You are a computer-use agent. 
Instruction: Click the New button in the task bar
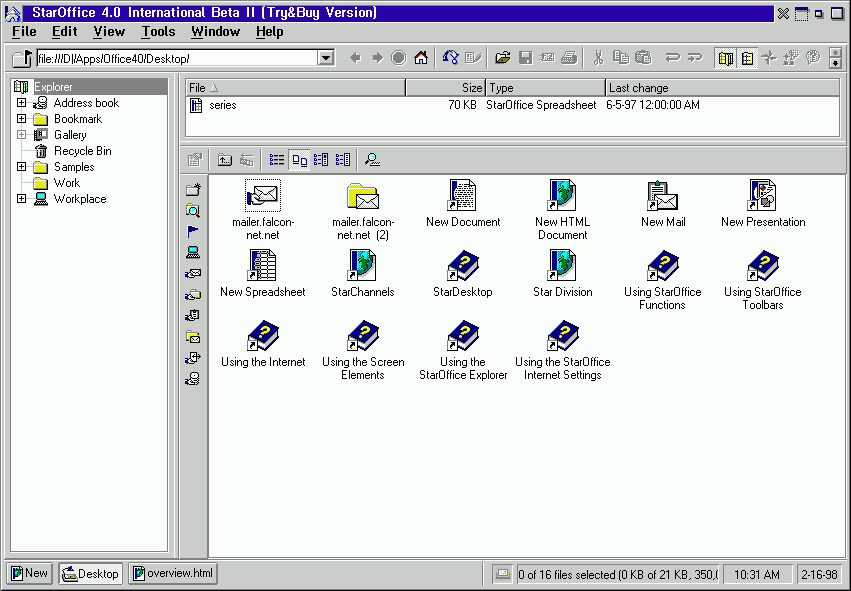[30, 574]
